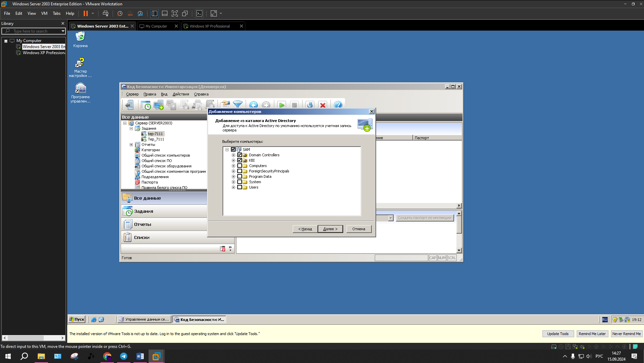Image resolution: width=644 pixels, height=363 pixels.
Task: Click the VMware full screen mode icon
Action: [x=175, y=13]
